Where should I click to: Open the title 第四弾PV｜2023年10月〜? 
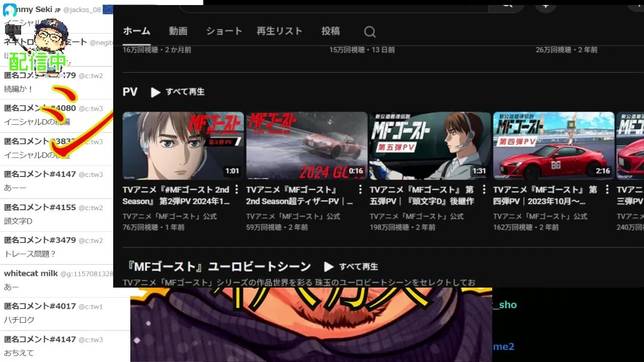coord(545,196)
